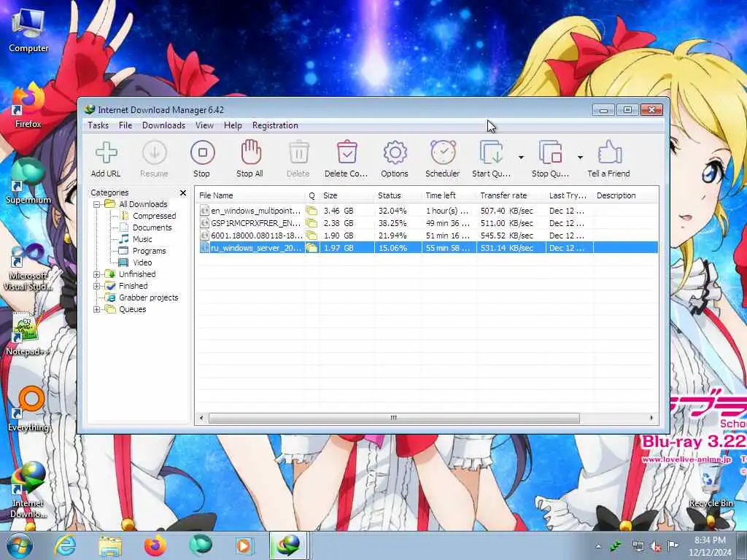This screenshot has width=747, height=560.
Task: Select Internet Download Manager desktop shortcut
Action: tap(28, 491)
